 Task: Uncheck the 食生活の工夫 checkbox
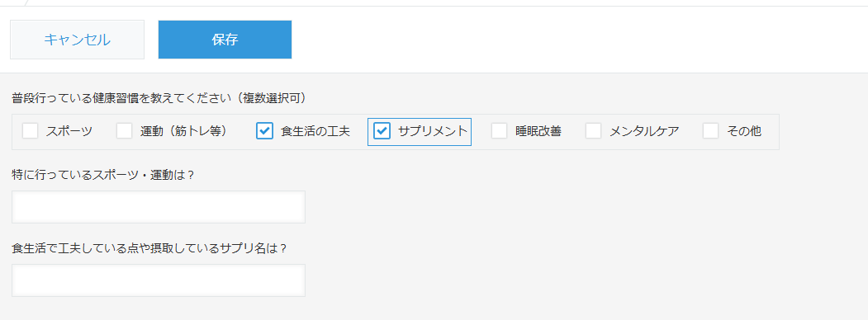click(264, 131)
